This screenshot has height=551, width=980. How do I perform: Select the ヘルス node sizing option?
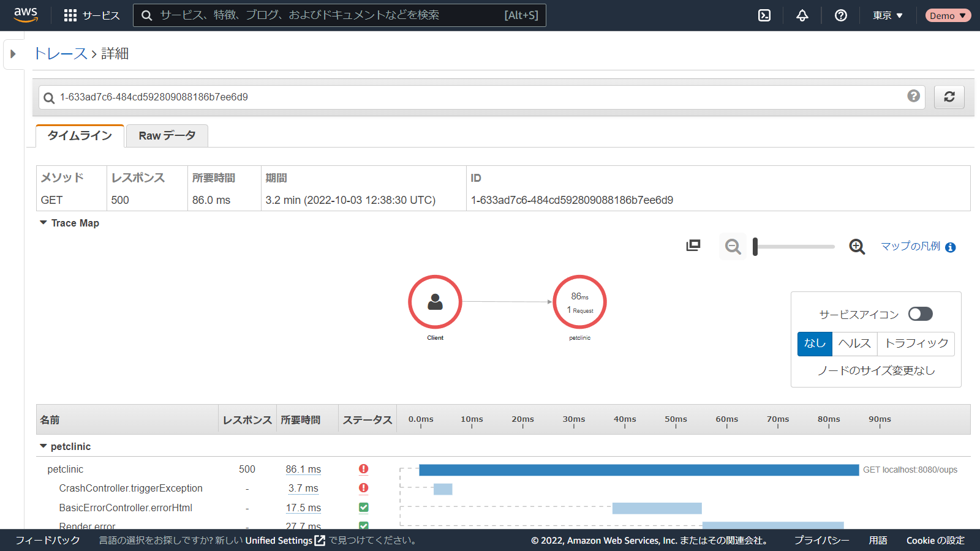pyautogui.click(x=854, y=343)
